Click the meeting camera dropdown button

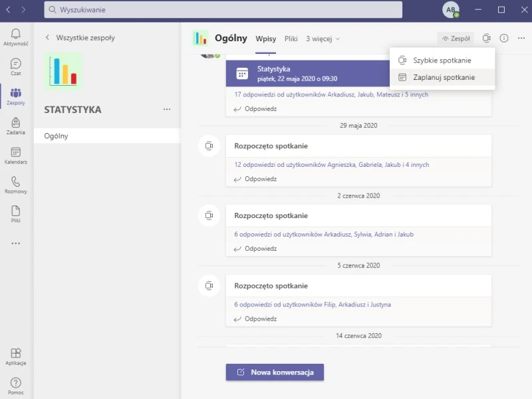pyautogui.click(x=487, y=39)
